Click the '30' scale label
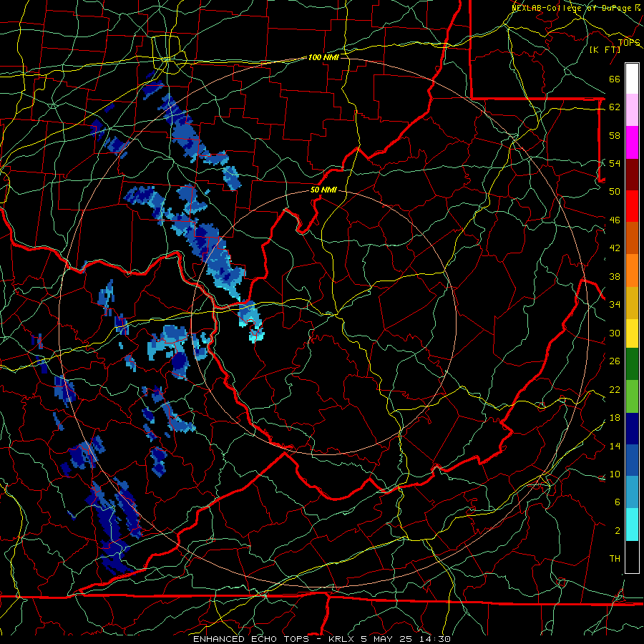 tap(615, 333)
